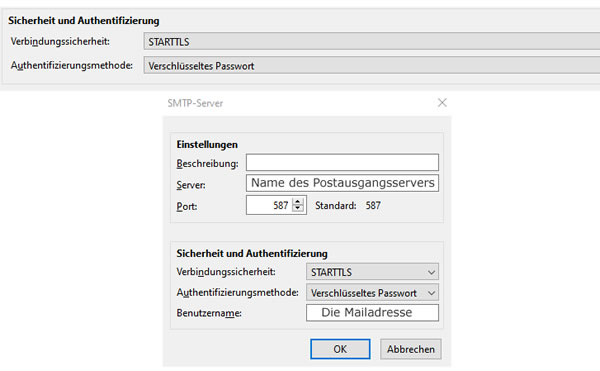This screenshot has width=600, height=371.
Task: Click the Beschreibung input field
Action: tap(342, 163)
